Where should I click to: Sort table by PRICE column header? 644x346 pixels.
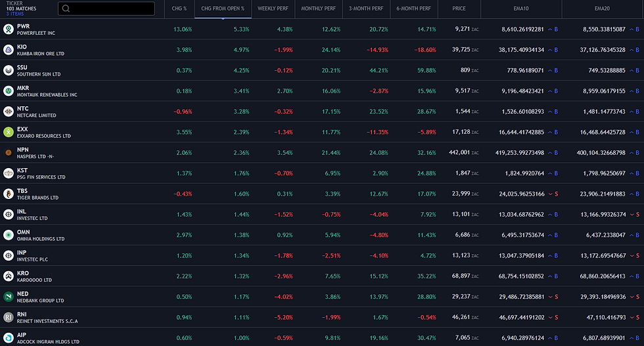(459, 9)
